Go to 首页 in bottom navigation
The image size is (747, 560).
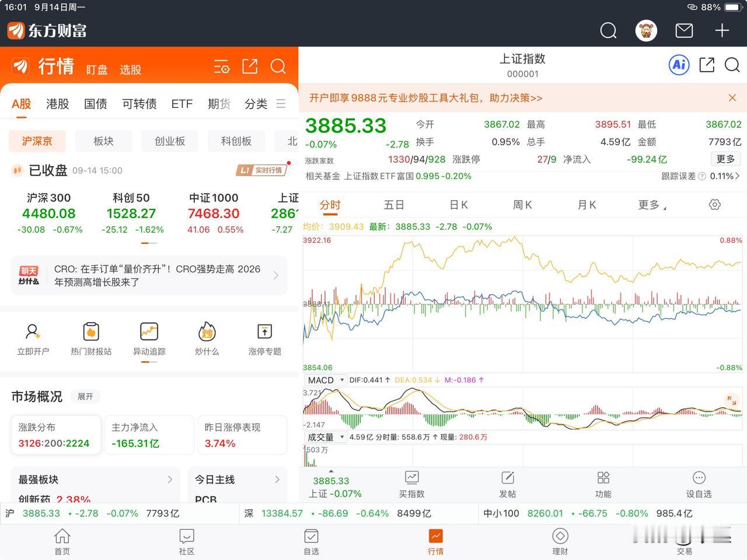click(x=62, y=542)
